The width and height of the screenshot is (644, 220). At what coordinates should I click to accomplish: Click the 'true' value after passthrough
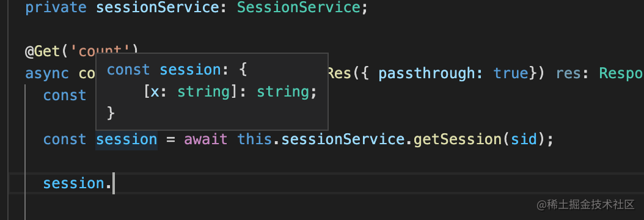tap(510, 73)
